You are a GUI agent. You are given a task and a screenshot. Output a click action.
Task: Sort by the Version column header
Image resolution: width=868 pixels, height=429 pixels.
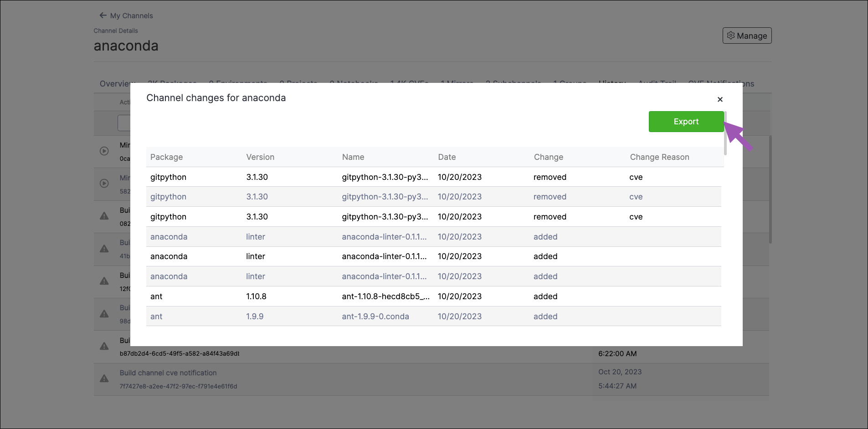pyautogui.click(x=260, y=157)
